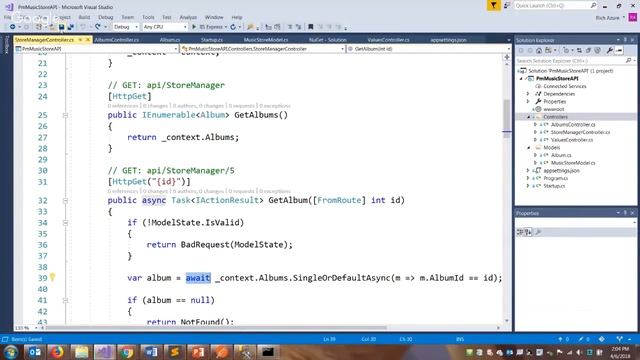Screen dimensions: 640x360
Task: Switch to the MusicStoreModel.cs tab
Action: (x=266, y=40)
